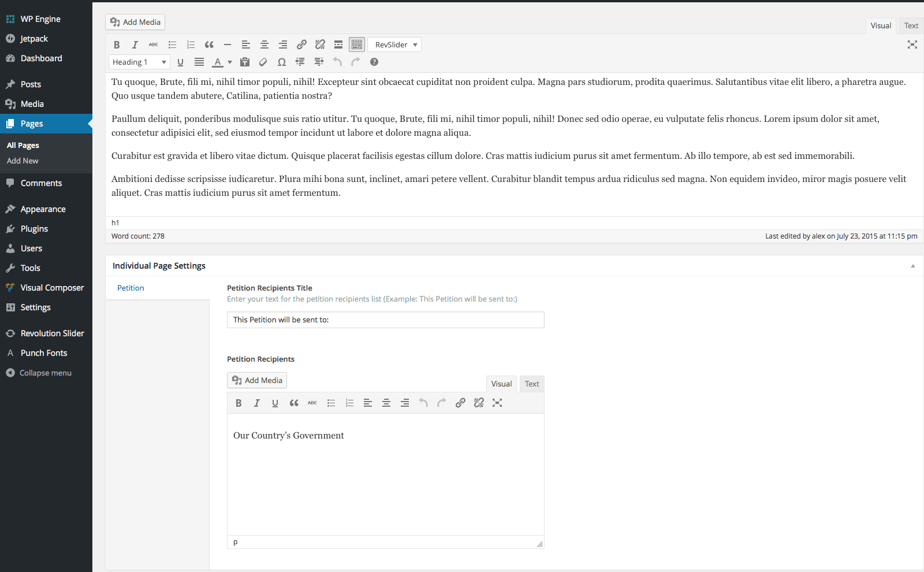
Task: Click the Petition Recipients editor resize handle
Action: pos(540,544)
